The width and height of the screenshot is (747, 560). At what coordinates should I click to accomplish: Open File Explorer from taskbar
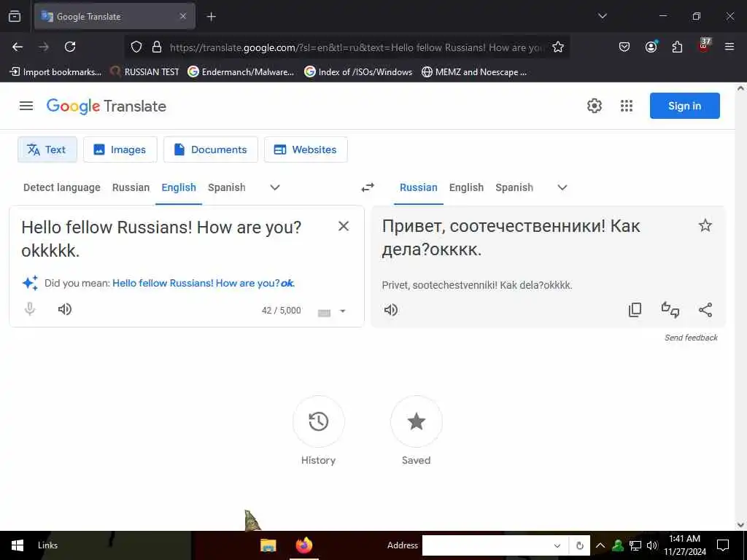[x=268, y=545]
